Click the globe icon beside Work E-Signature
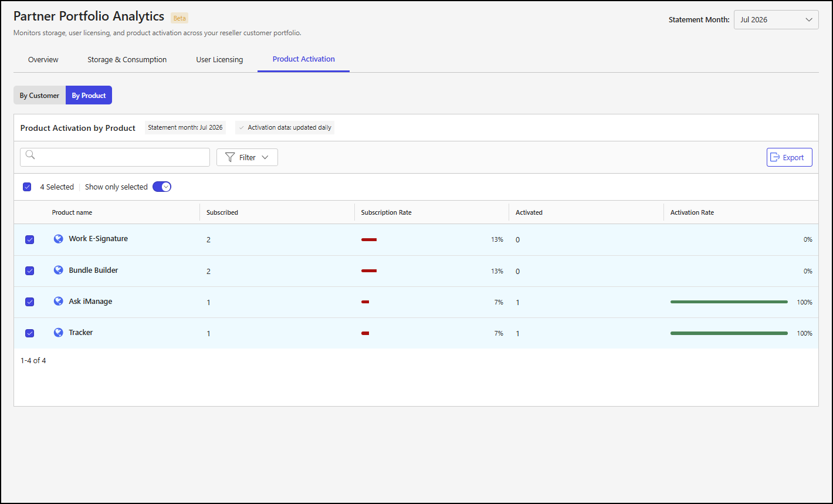The image size is (833, 504). coord(58,239)
